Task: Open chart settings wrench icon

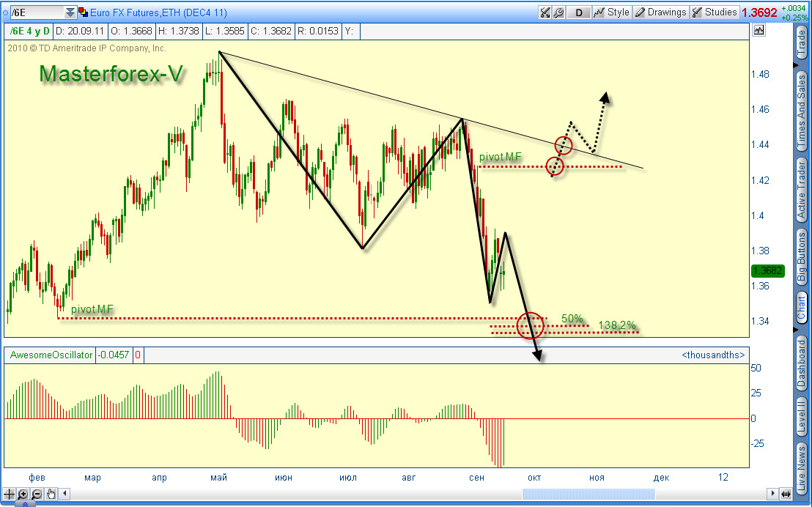Action: pyautogui.click(x=558, y=12)
